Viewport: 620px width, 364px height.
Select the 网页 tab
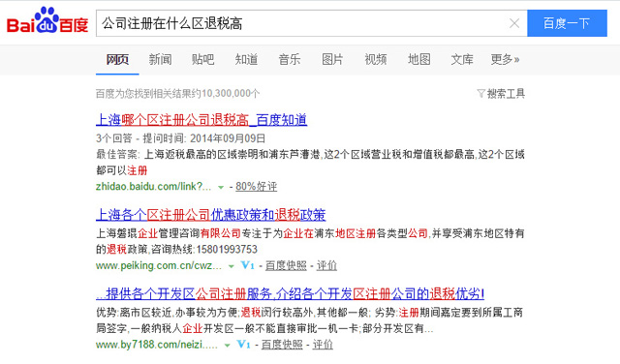coord(117,59)
